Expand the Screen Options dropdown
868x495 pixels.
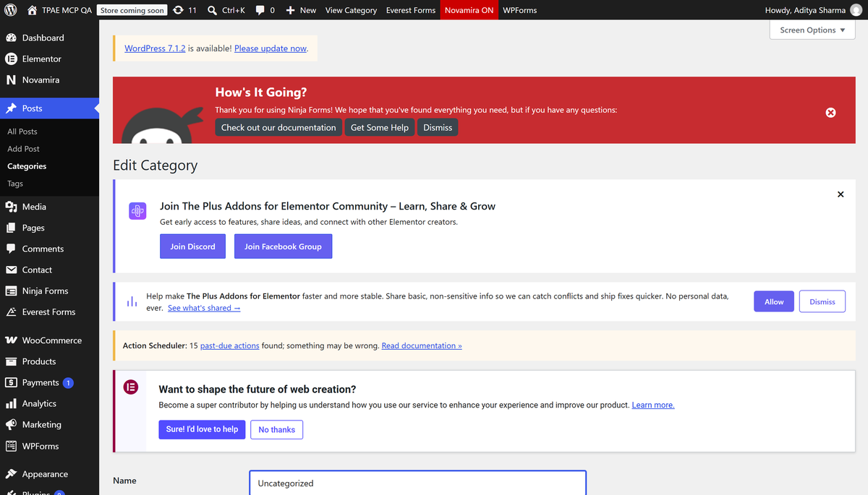tap(812, 30)
